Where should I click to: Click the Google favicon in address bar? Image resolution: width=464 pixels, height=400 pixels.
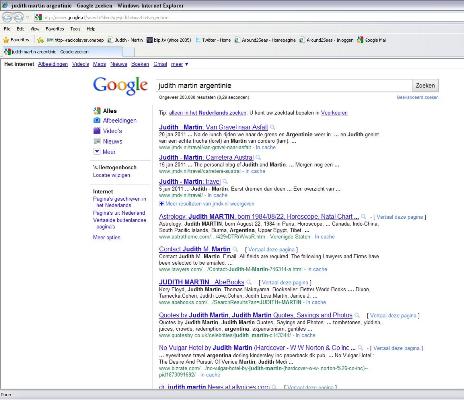(x=39, y=17)
